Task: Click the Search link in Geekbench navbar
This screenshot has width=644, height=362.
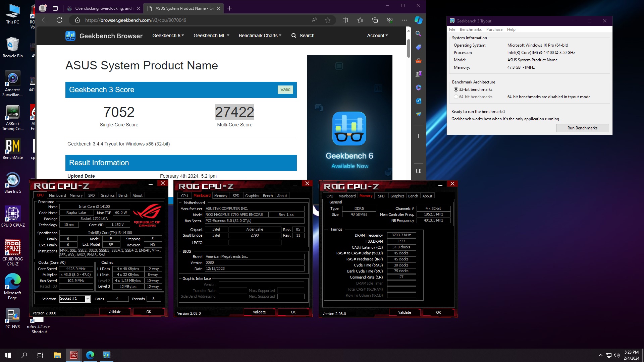Action: pos(303,36)
